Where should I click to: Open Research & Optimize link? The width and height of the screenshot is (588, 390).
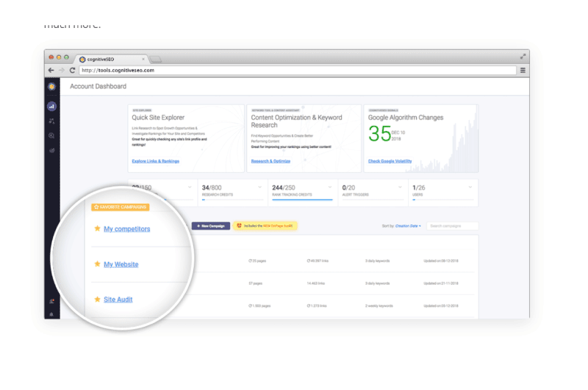click(x=270, y=161)
